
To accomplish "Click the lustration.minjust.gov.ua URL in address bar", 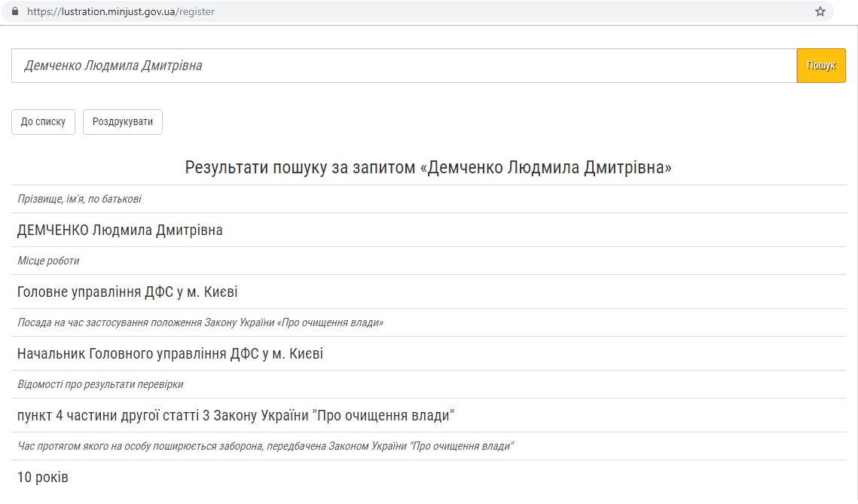I will (121, 11).
